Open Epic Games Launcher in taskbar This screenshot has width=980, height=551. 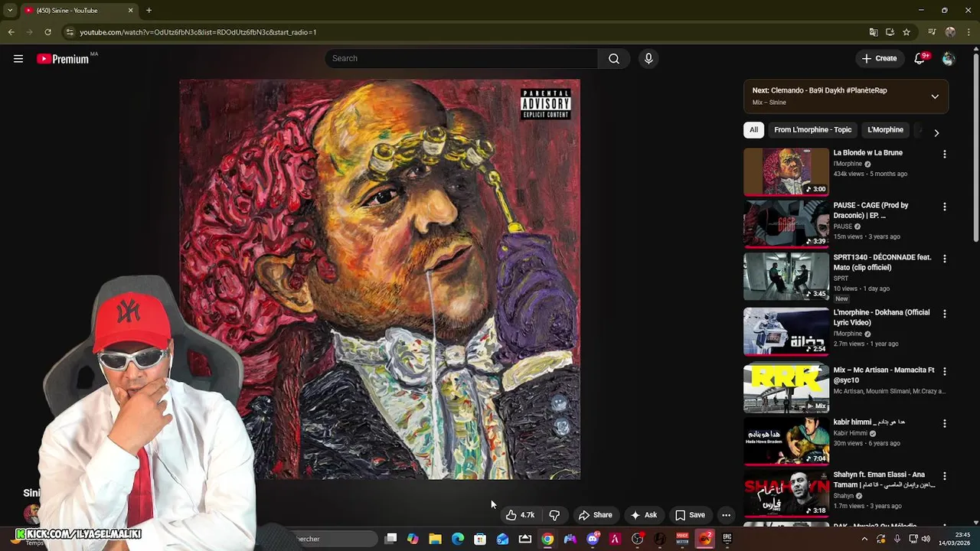tap(727, 539)
